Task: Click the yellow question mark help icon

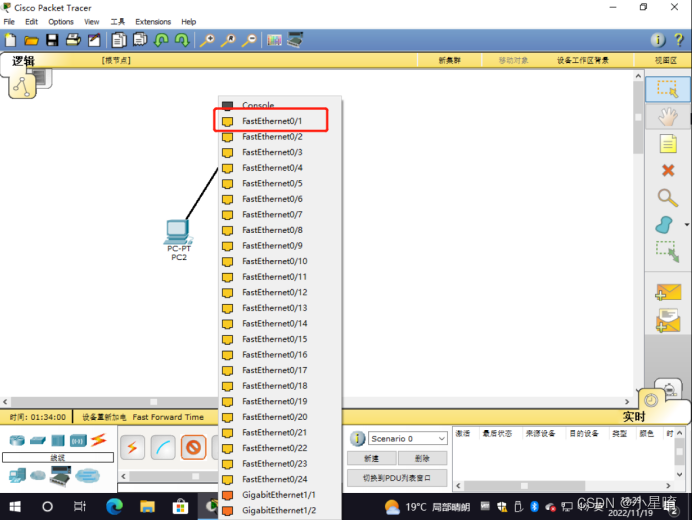Action: [679, 40]
